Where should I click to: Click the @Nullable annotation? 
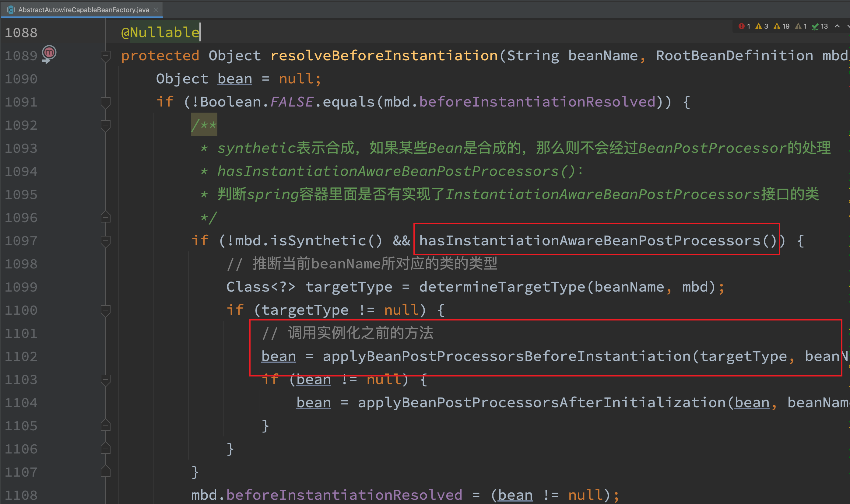[160, 33]
